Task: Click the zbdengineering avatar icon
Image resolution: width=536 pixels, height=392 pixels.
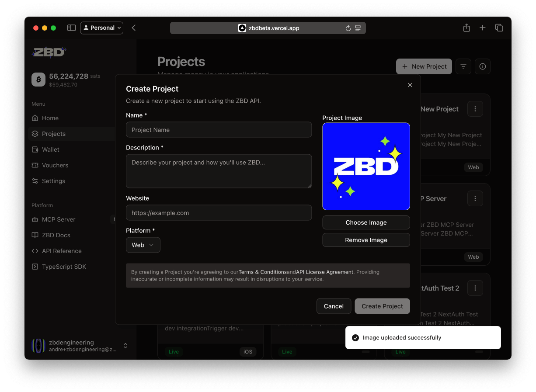Action: click(x=38, y=346)
